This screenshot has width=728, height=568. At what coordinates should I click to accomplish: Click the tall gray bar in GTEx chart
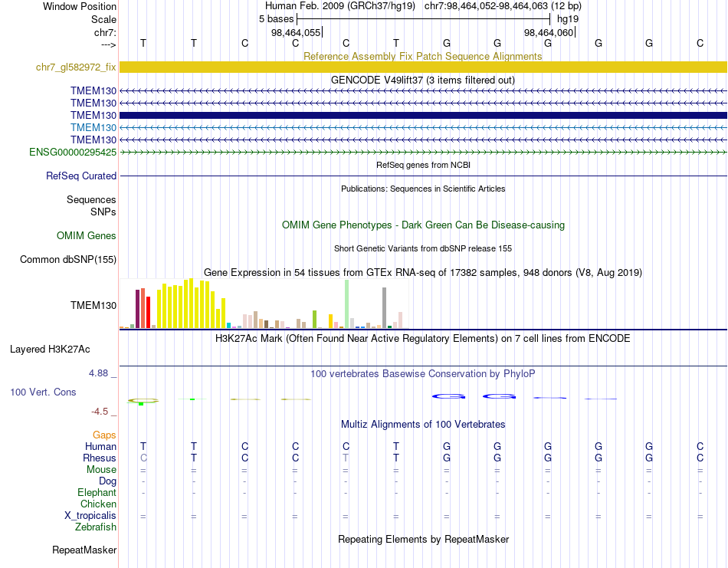click(x=385, y=308)
